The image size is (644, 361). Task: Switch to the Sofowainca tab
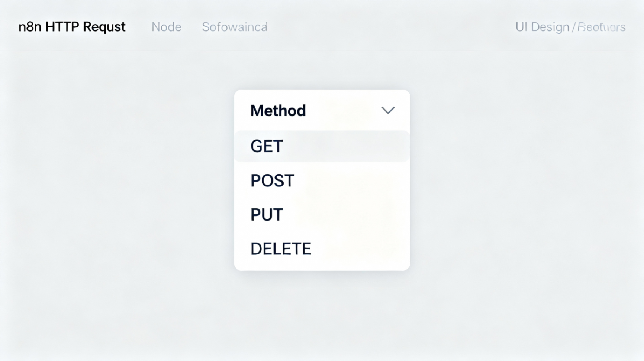[234, 27]
